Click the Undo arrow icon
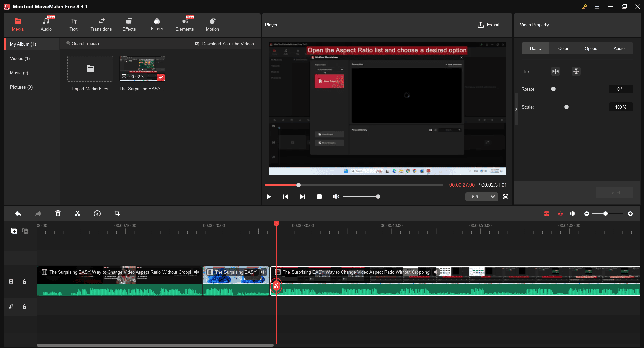Viewport: 644px width, 348px height. pyautogui.click(x=18, y=214)
